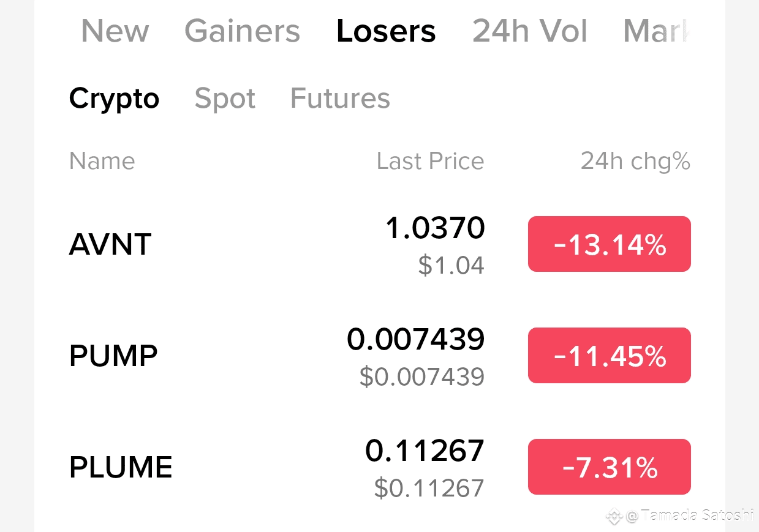Switch to the 24h Vol tab
The height and width of the screenshot is (532, 759).
point(530,31)
